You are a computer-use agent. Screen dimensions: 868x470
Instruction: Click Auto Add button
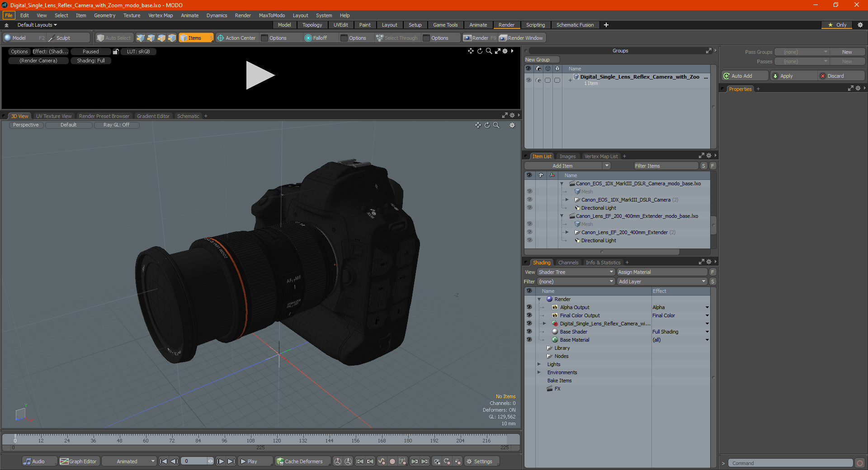click(x=745, y=76)
